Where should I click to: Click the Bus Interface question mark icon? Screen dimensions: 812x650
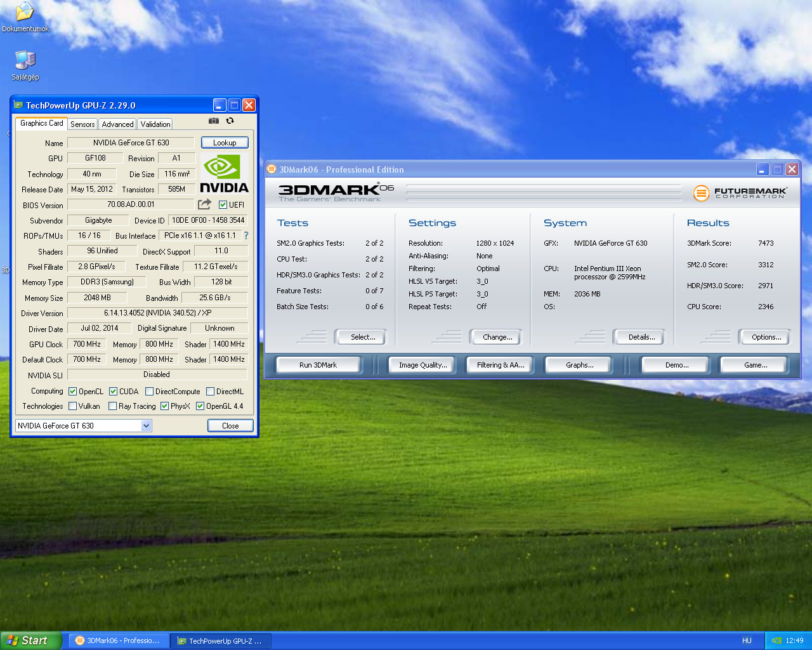pos(246,235)
